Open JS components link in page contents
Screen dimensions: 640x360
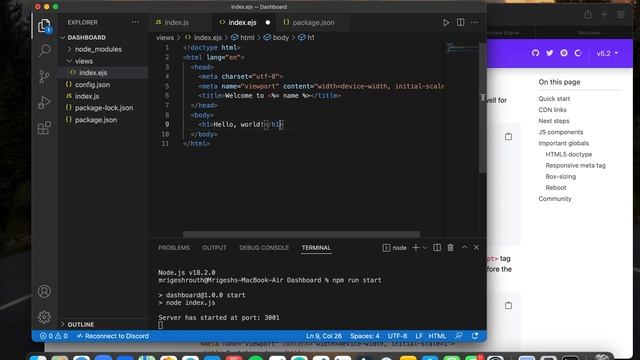click(560, 132)
